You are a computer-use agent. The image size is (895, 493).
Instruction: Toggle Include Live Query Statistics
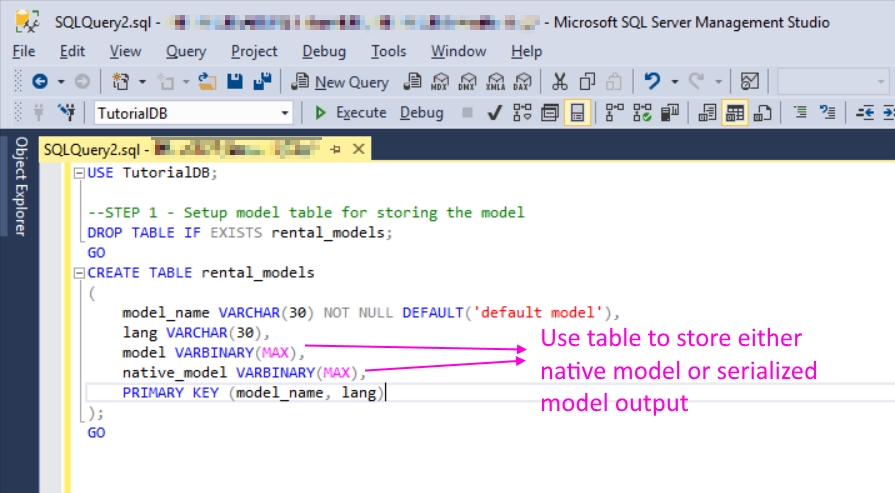pyautogui.click(x=642, y=112)
